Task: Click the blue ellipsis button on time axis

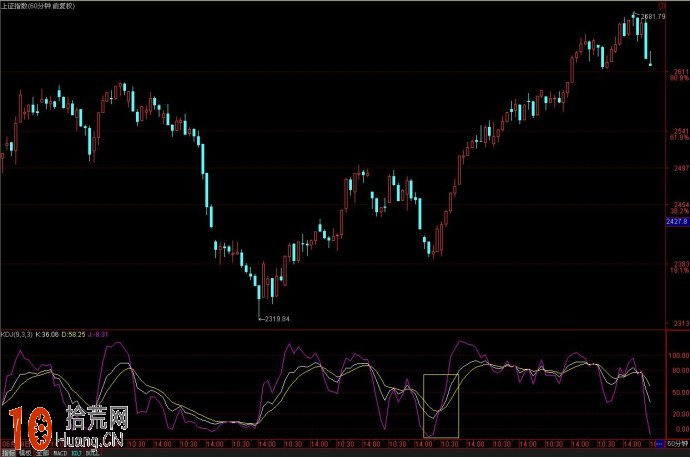Action: coord(660,444)
